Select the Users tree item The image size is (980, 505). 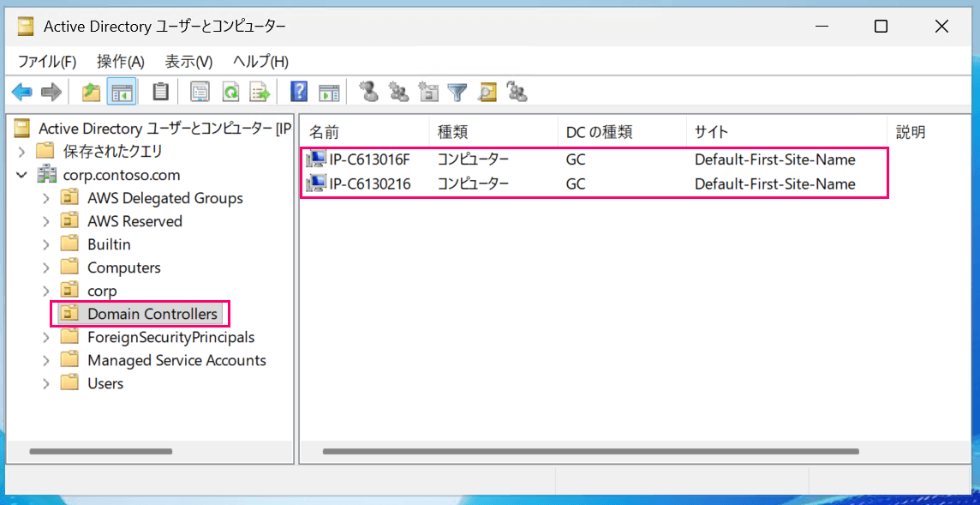point(105,383)
